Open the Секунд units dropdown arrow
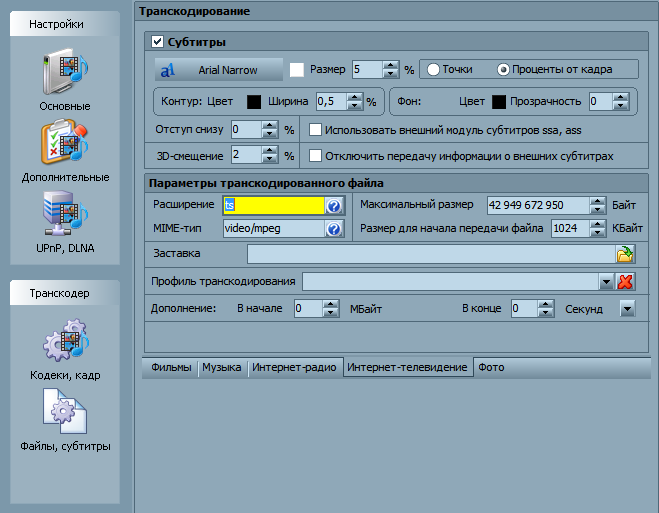This screenshot has width=659, height=513. 626,309
